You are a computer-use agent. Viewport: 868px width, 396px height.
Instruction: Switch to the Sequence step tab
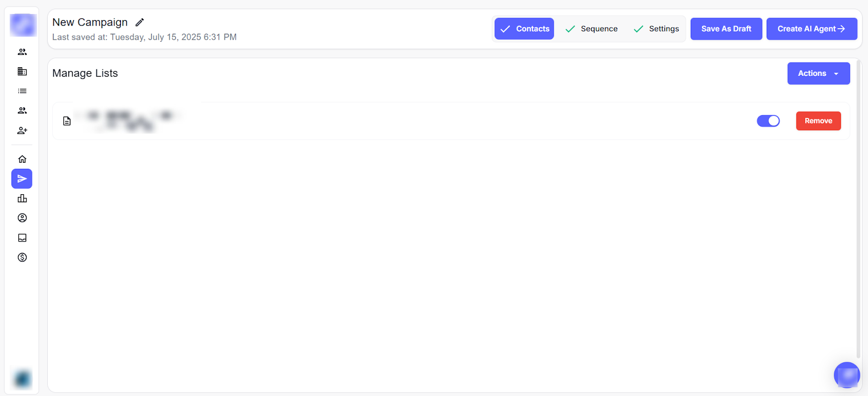click(591, 29)
